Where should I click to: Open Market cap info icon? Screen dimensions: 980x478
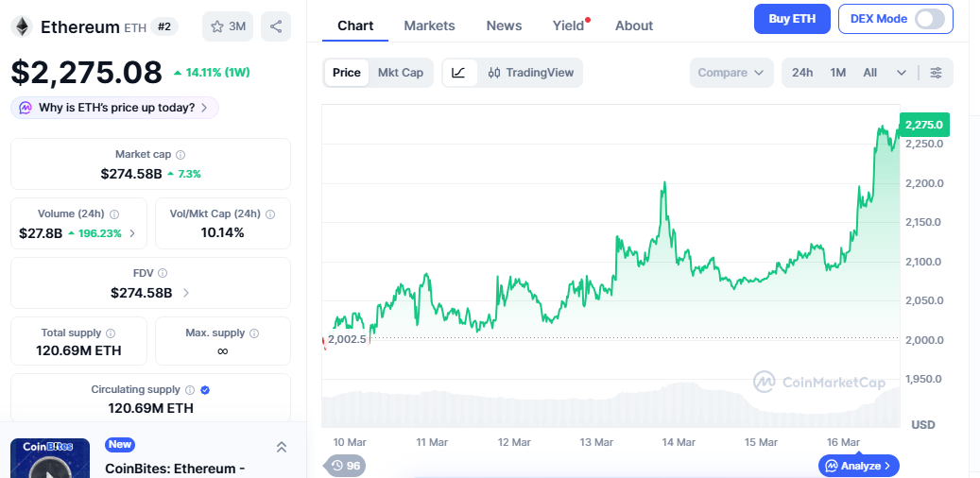[x=181, y=154]
